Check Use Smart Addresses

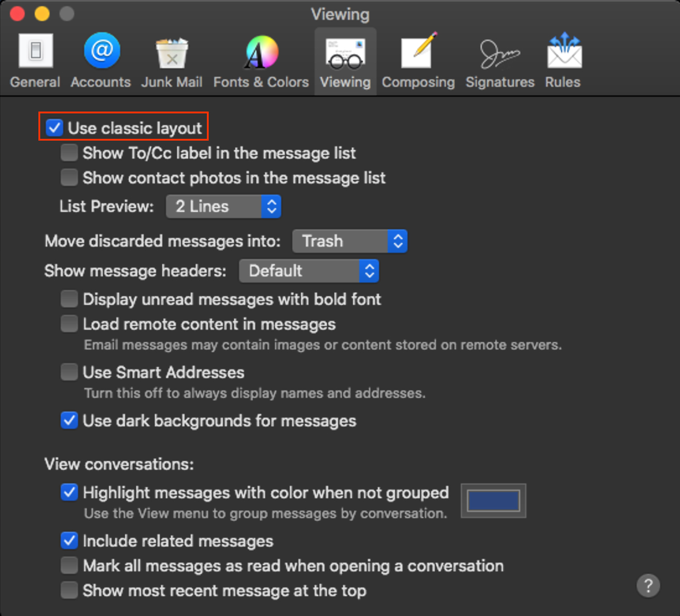tap(69, 372)
